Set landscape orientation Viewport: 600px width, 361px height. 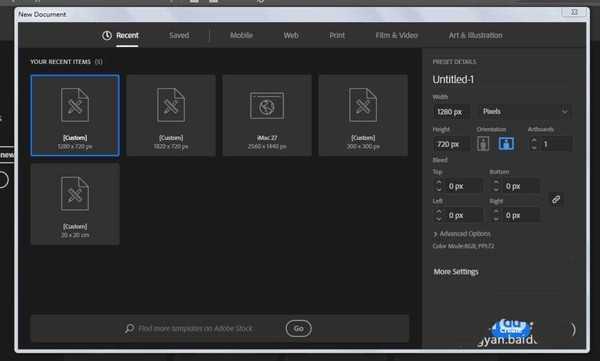coord(506,144)
